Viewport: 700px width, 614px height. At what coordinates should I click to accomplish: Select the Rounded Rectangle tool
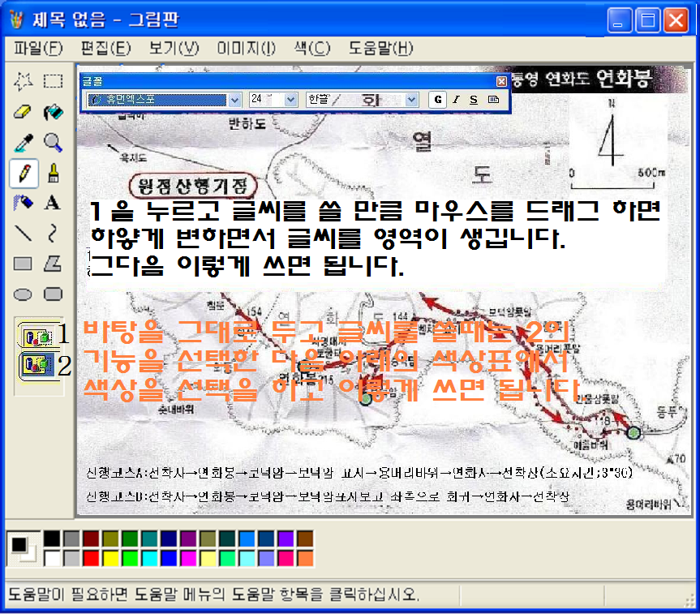(53, 294)
